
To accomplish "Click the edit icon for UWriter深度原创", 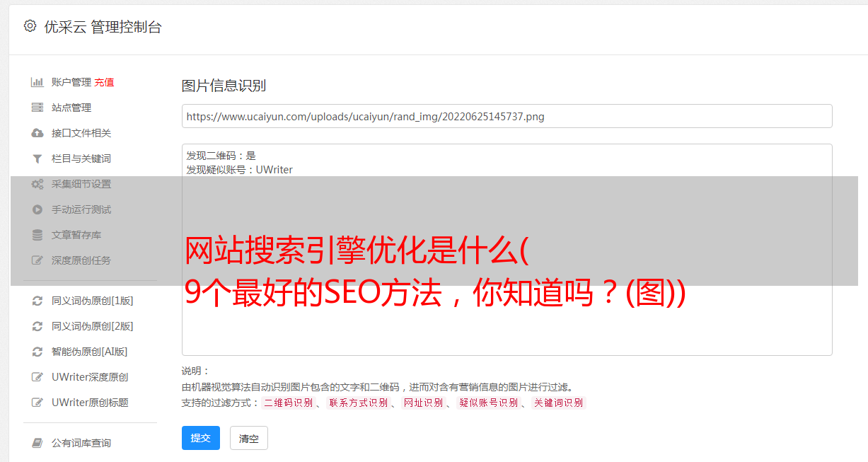I will (37, 377).
